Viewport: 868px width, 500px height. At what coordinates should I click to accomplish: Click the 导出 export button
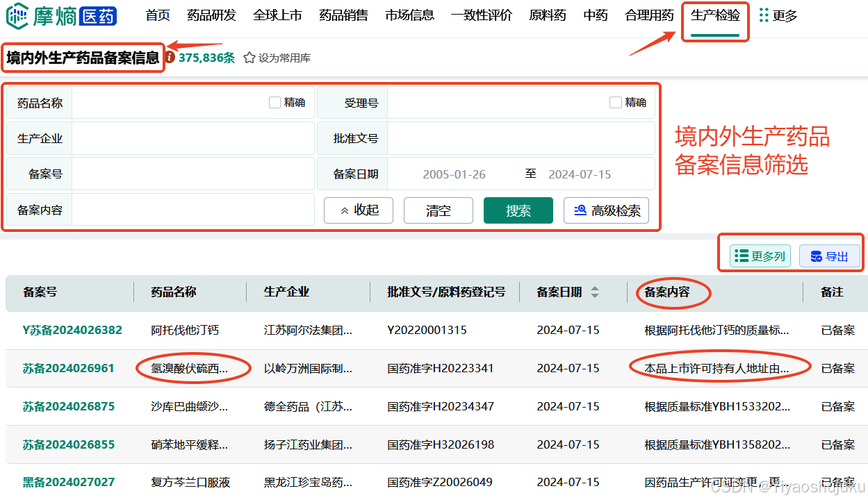pyautogui.click(x=830, y=256)
